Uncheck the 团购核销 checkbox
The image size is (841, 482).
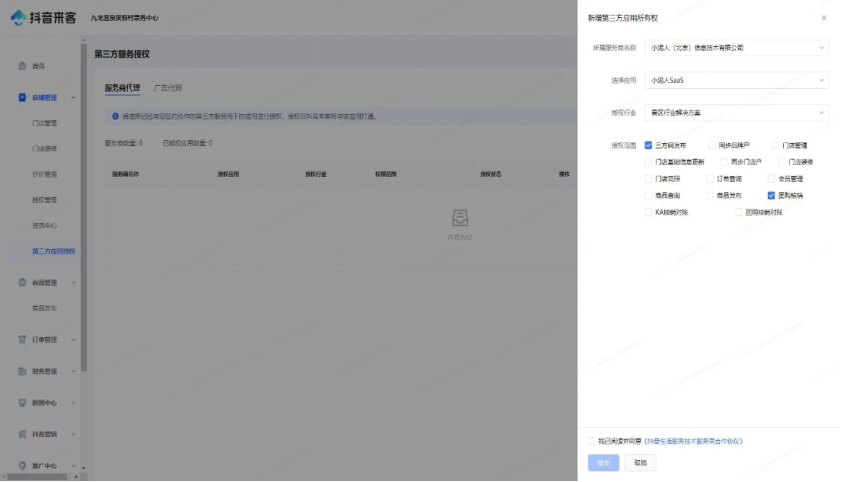coord(771,196)
